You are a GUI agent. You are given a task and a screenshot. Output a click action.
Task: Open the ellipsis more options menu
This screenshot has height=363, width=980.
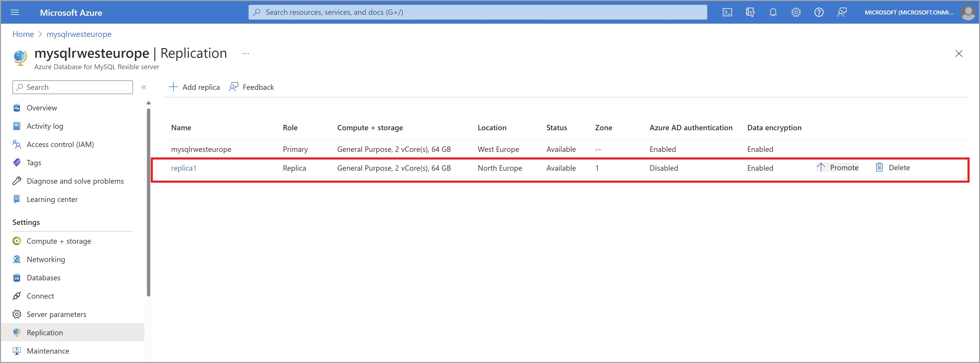pos(245,54)
